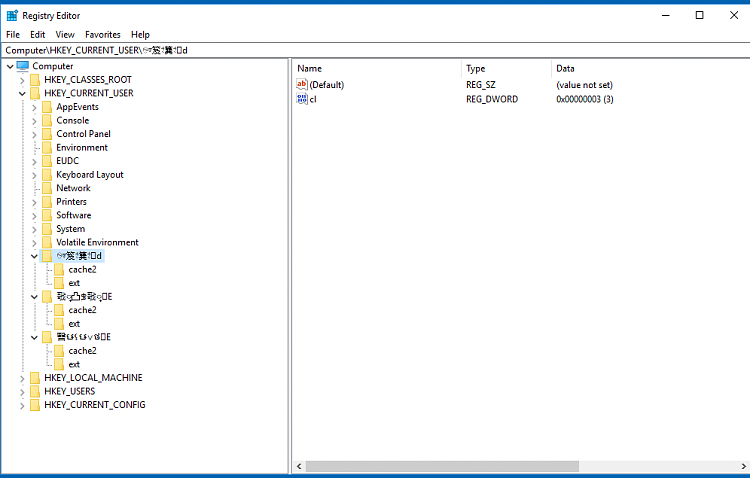Click the cl DWORD value icon
Viewport: 750px width, 478px height.
[302, 99]
